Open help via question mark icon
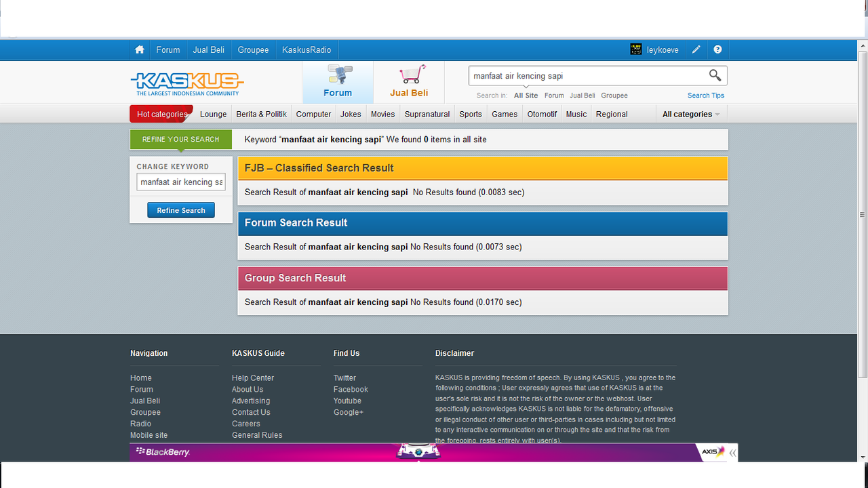 click(x=717, y=49)
